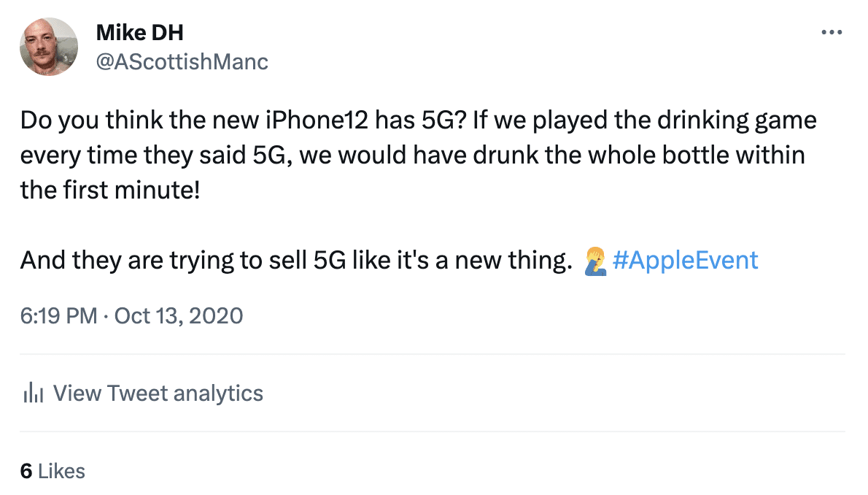Click the 6:19 PM timestamp

click(58, 316)
